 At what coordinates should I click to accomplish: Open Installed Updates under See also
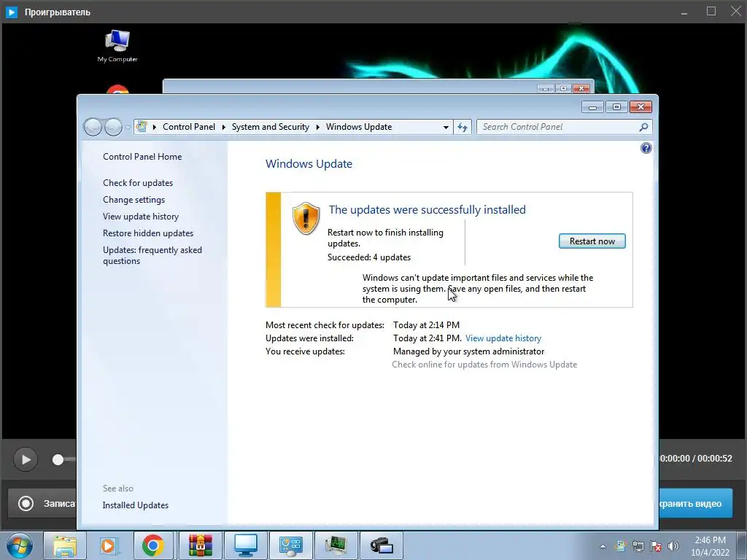click(135, 505)
